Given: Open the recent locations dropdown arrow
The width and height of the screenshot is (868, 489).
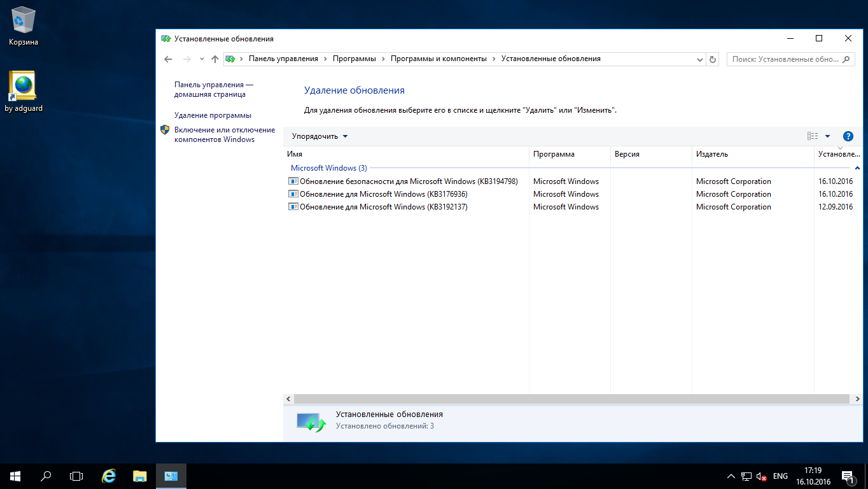Looking at the screenshot, I should 202,59.
